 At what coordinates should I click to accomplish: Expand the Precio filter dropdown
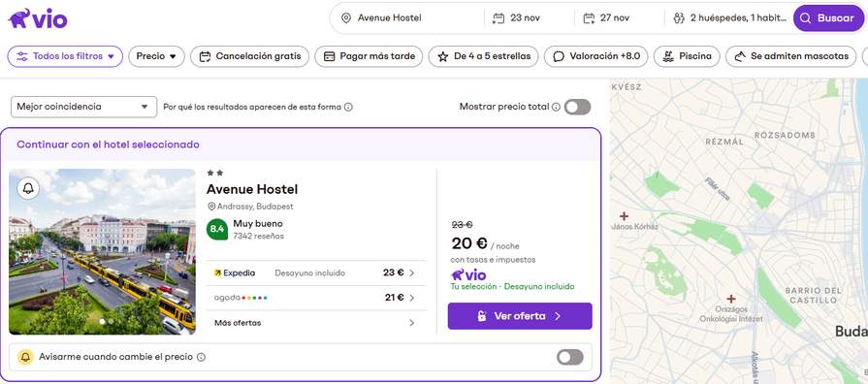click(157, 56)
